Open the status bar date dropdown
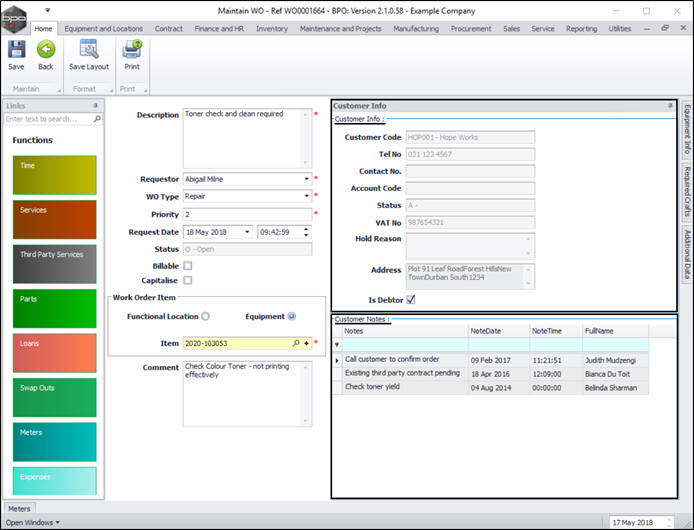694x530 pixels. (669, 522)
